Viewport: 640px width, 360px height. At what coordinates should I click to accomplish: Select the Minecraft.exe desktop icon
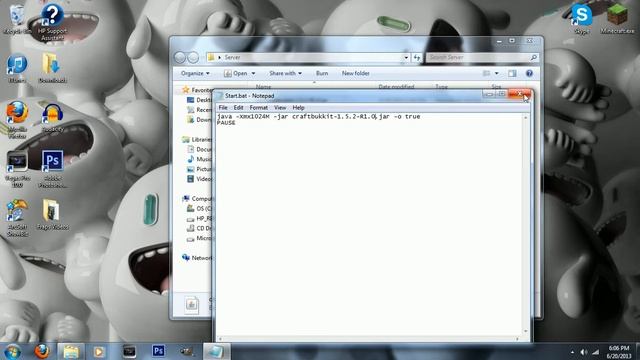(617, 19)
